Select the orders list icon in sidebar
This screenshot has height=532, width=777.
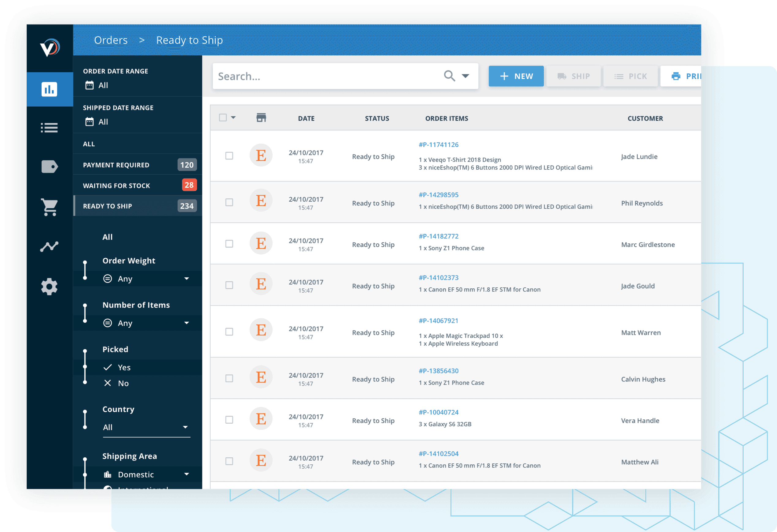click(x=49, y=128)
